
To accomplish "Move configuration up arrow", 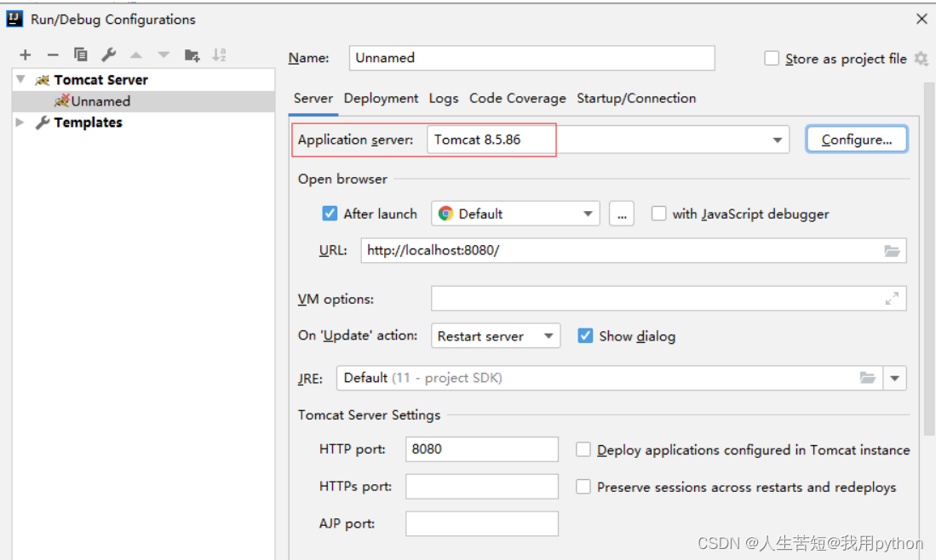I will [136, 54].
